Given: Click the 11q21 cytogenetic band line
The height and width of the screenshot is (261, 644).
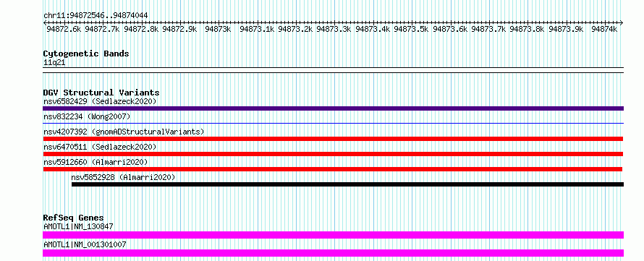Looking at the screenshot, I should (333, 70).
